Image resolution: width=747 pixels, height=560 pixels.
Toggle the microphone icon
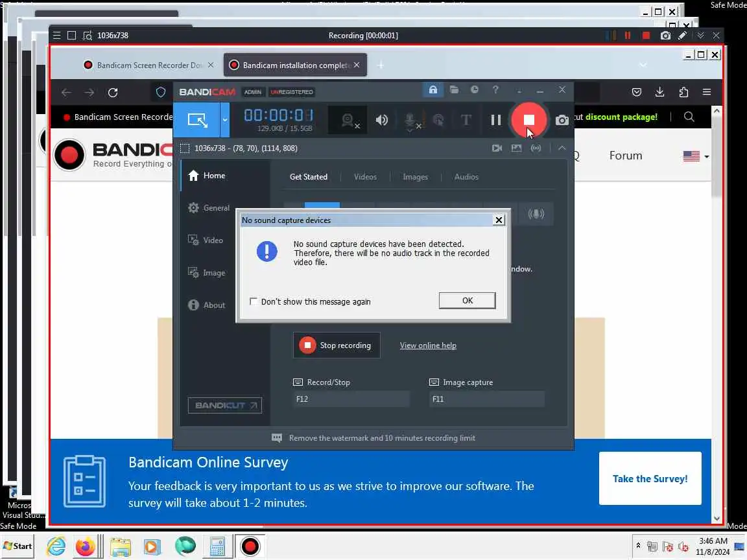click(x=412, y=121)
